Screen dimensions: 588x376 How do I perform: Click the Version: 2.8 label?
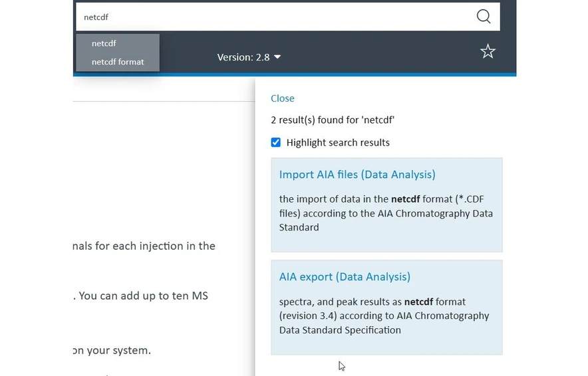click(243, 57)
